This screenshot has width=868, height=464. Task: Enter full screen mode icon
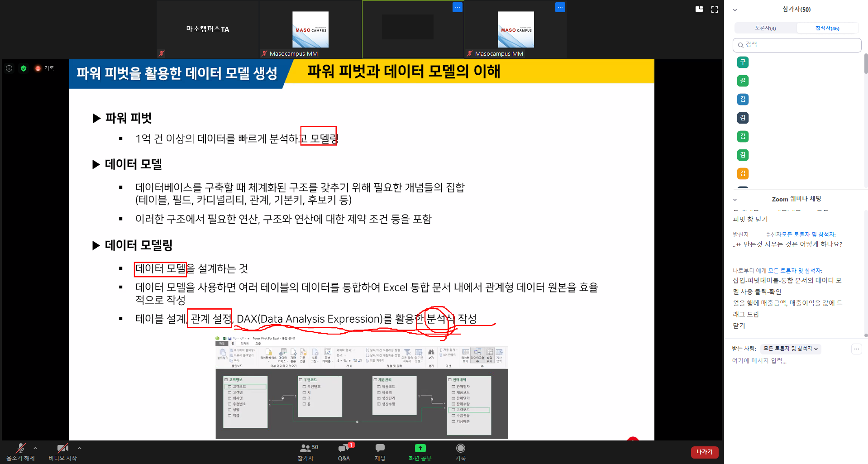tap(715, 10)
